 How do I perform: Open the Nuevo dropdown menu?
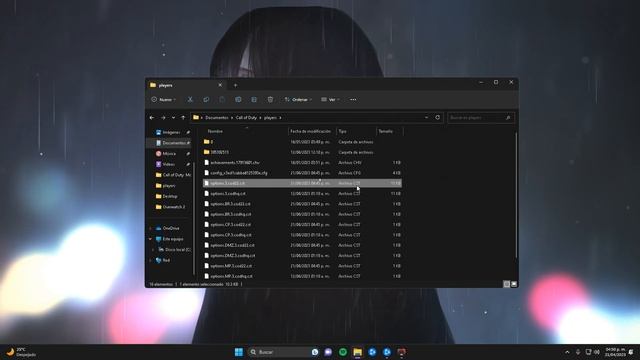164,100
